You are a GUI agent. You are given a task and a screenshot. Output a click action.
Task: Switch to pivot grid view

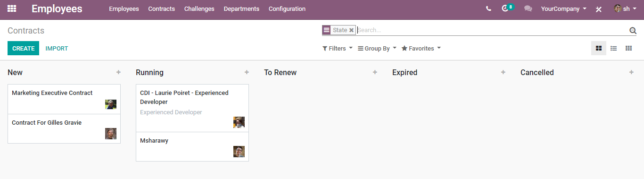coord(628,48)
